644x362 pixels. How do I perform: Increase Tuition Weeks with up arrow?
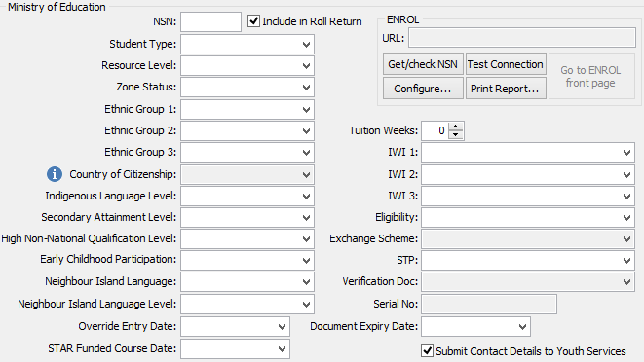point(456,127)
